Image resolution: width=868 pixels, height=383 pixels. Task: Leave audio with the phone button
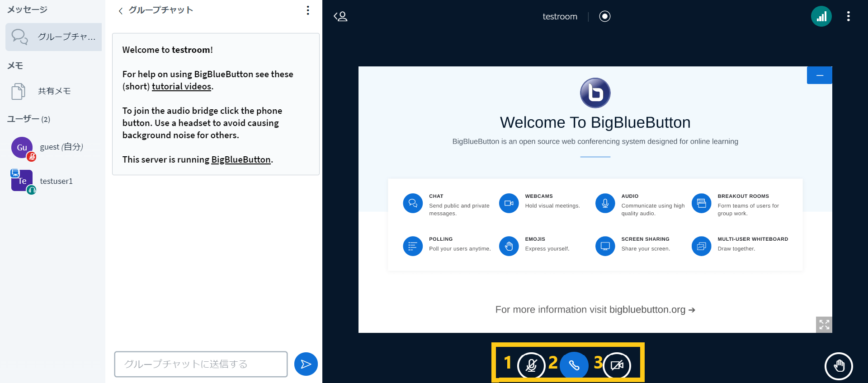[574, 365]
